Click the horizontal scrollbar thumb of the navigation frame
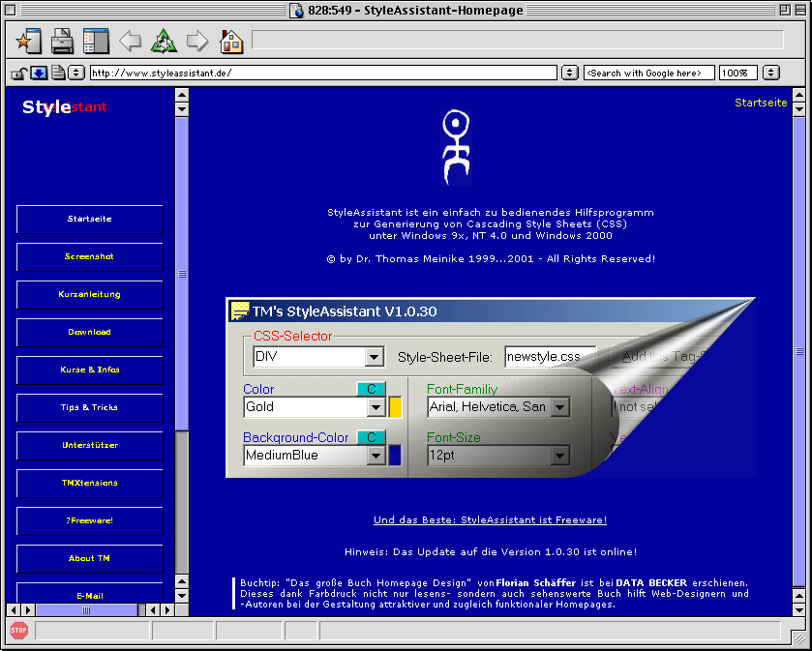This screenshot has height=651, width=812. point(86,610)
